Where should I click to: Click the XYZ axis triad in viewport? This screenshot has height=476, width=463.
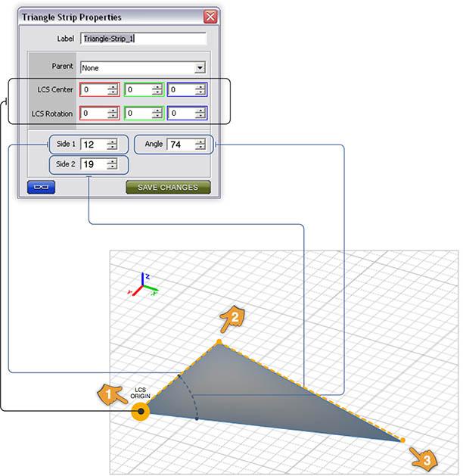click(143, 284)
